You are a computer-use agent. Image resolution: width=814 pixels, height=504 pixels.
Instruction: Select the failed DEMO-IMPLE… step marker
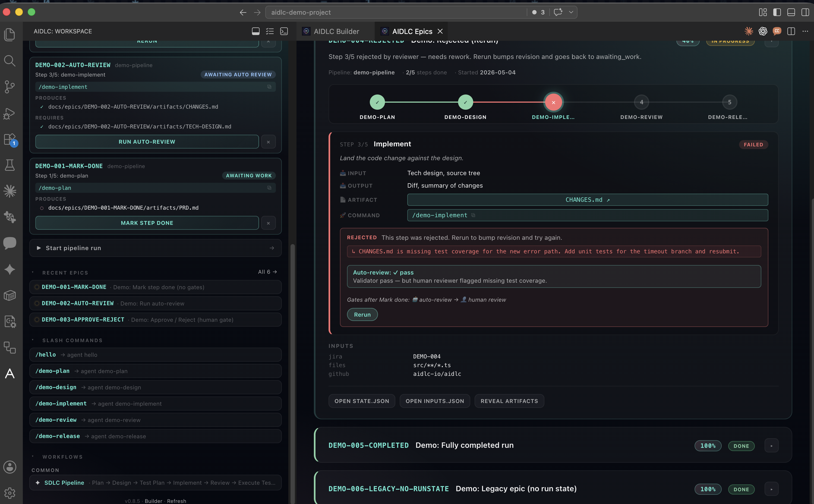point(553,102)
